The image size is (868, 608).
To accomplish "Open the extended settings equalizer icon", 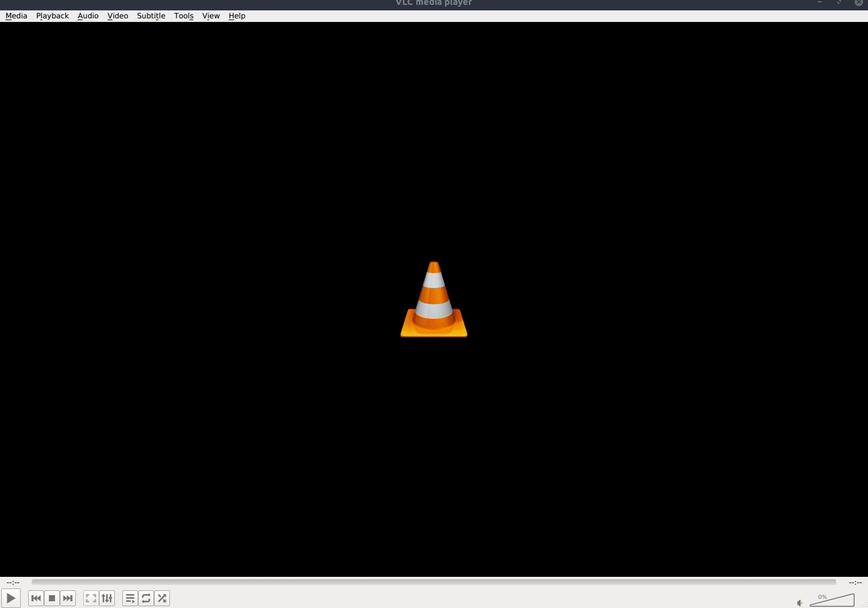I will point(107,598).
